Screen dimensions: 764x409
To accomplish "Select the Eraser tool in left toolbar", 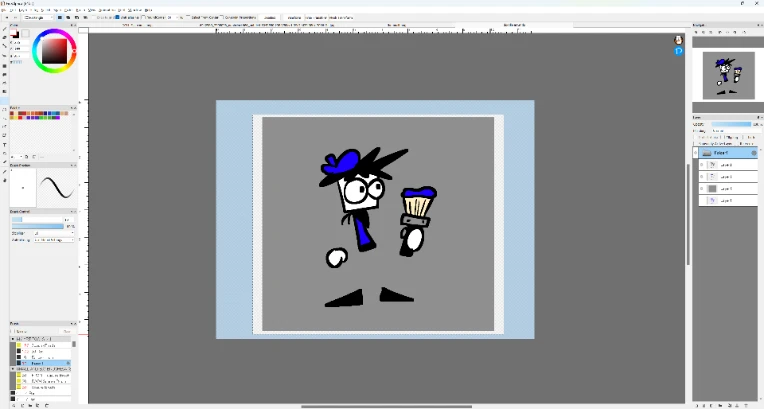I will tap(4, 38).
